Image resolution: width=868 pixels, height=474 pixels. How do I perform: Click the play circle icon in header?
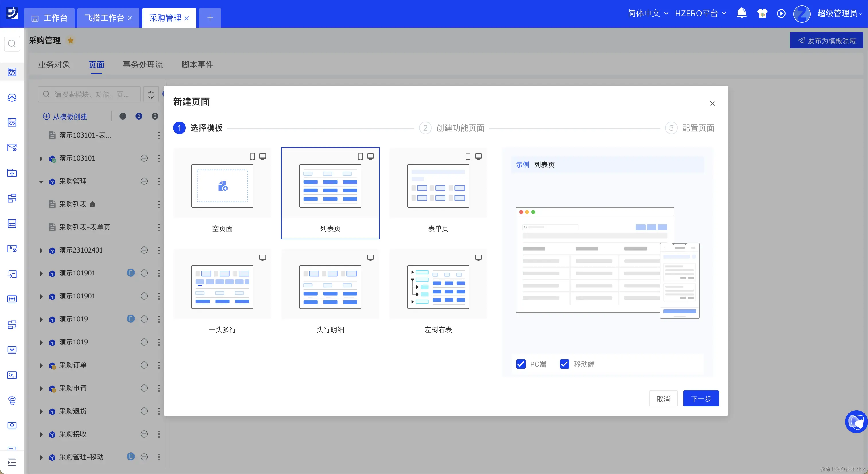coord(781,14)
